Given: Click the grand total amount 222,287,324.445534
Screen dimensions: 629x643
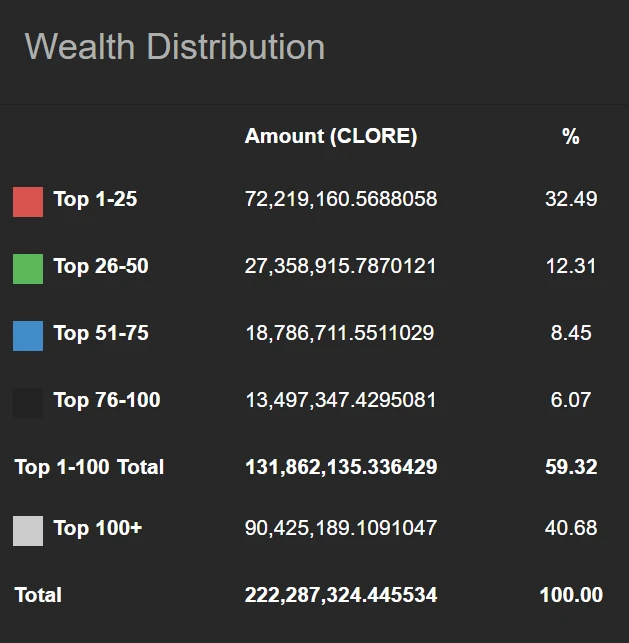Looking at the screenshot, I should [341, 595].
